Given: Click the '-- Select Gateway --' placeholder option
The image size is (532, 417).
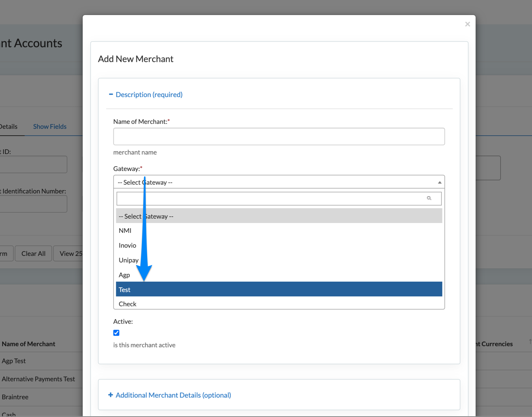Looking at the screenshot, I should pyautogui.click(x=279, y=216).
